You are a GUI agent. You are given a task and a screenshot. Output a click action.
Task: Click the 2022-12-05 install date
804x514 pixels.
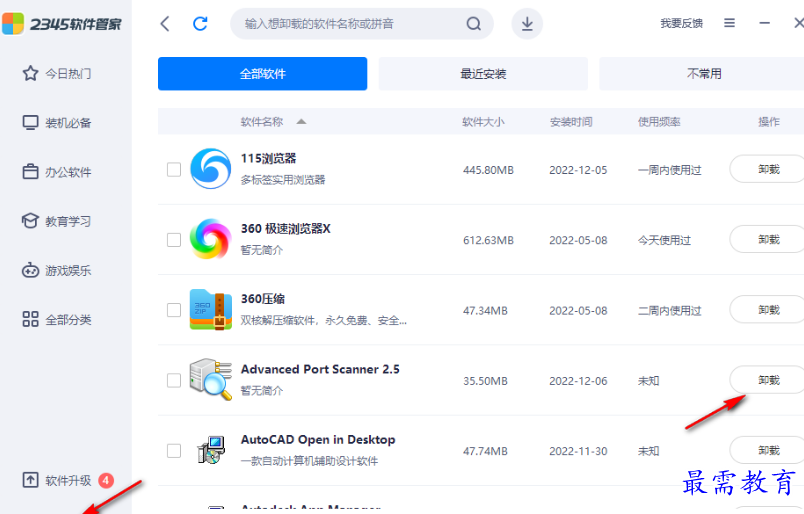578,170
